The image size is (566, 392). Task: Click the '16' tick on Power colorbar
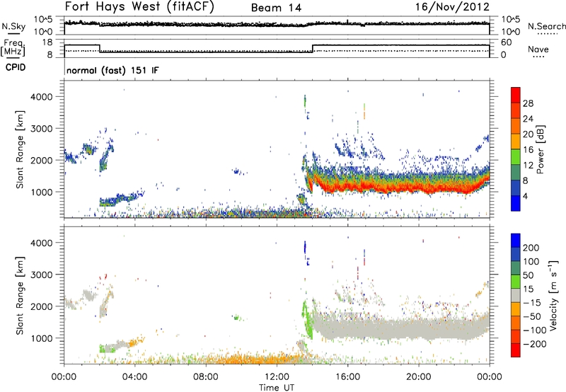click(x=528, y=150)
